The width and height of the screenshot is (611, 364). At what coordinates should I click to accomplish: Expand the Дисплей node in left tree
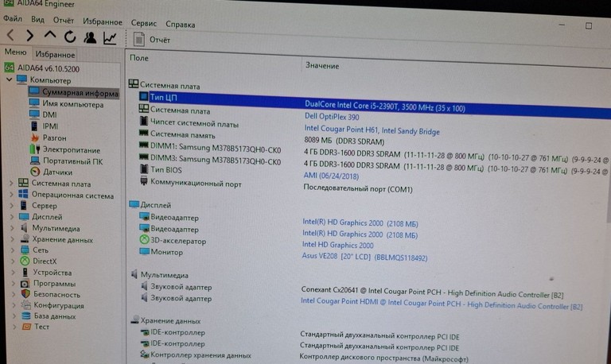click(12, 217)
